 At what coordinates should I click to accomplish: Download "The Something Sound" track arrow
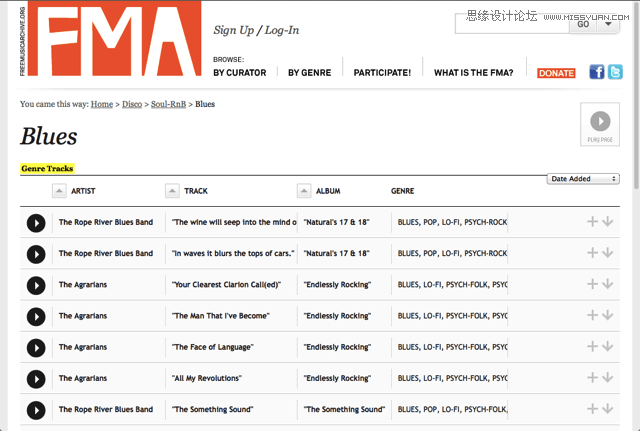pos(608,408)
